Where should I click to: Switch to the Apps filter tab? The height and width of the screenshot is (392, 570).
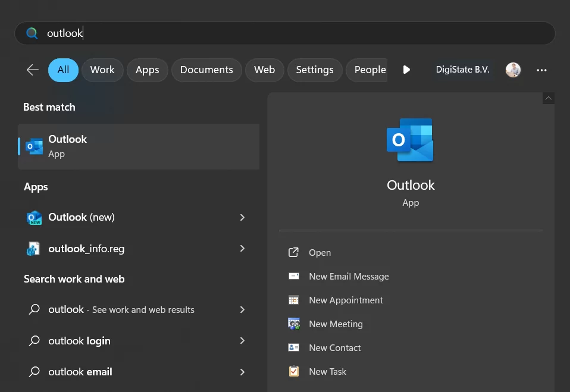(147, 70)
